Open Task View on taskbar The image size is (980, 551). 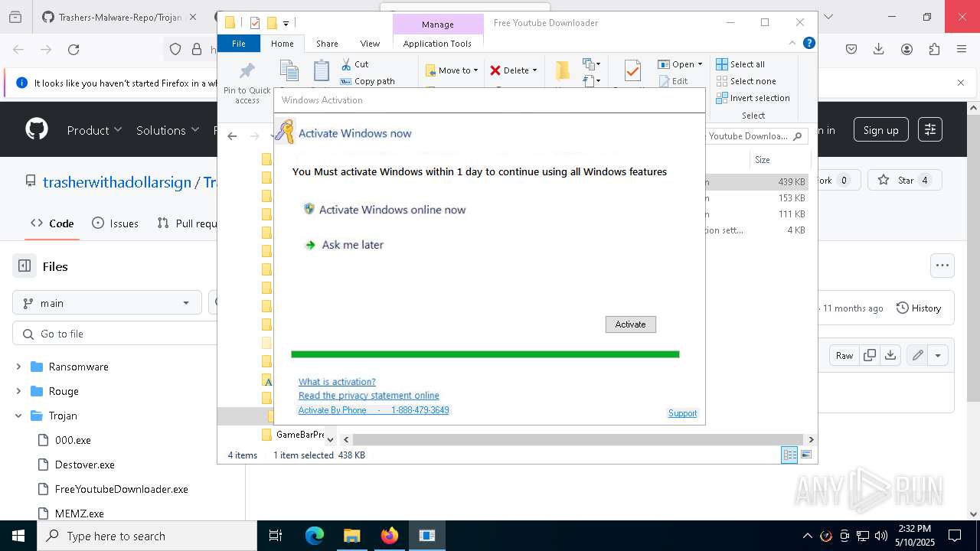[x=276, y=536]
